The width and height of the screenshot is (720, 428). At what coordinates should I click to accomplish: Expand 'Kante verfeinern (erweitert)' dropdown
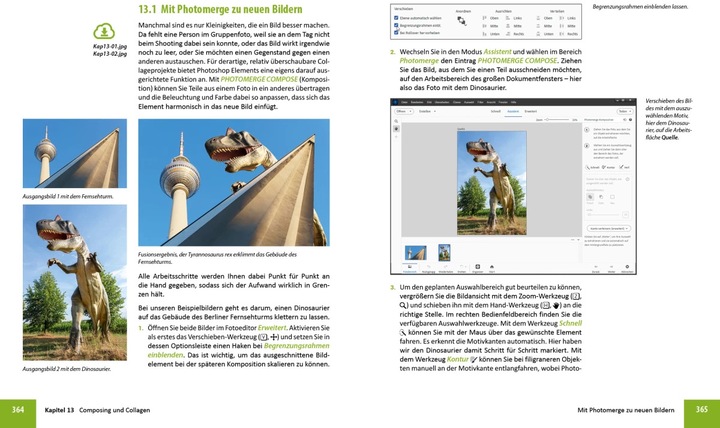tap(609, 228)
